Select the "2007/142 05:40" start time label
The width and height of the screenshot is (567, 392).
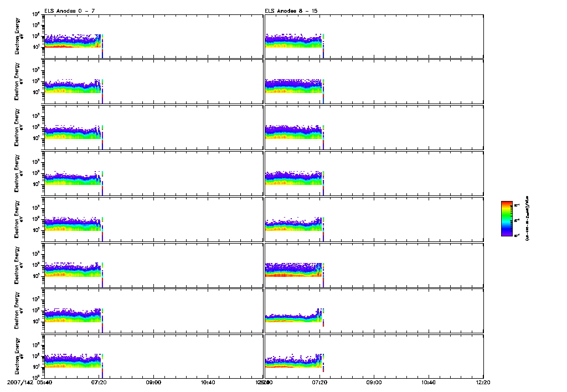pos(30,382)
